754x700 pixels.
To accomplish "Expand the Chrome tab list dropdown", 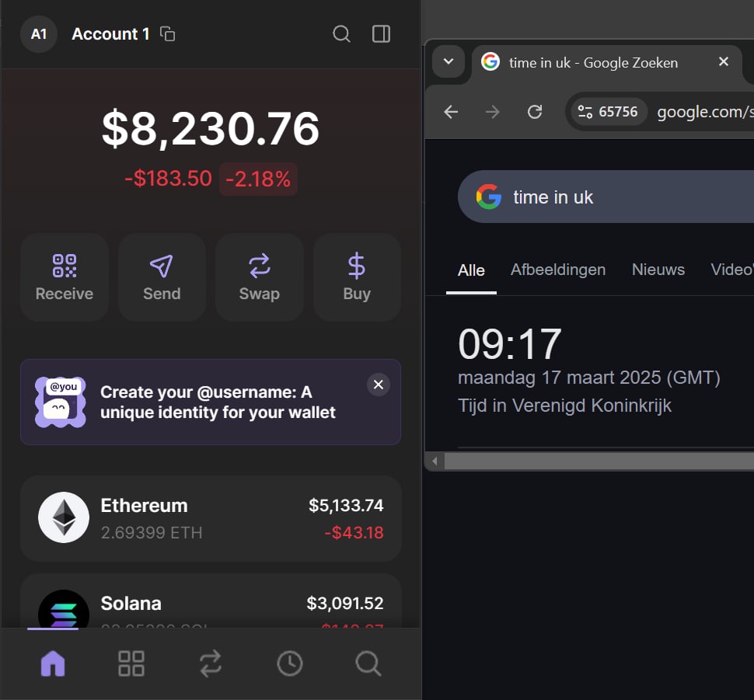I will click(x=449, y=62).
